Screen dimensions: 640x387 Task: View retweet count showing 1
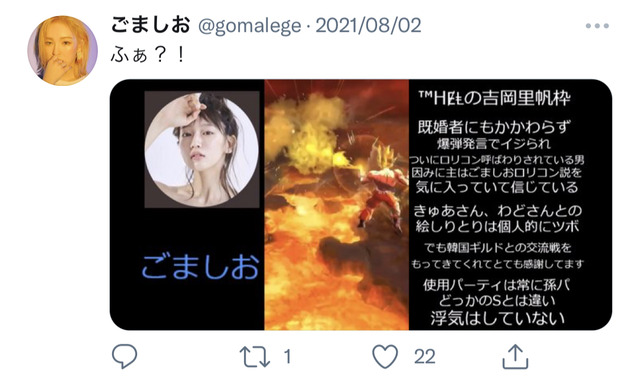click(x=287, y=357)
